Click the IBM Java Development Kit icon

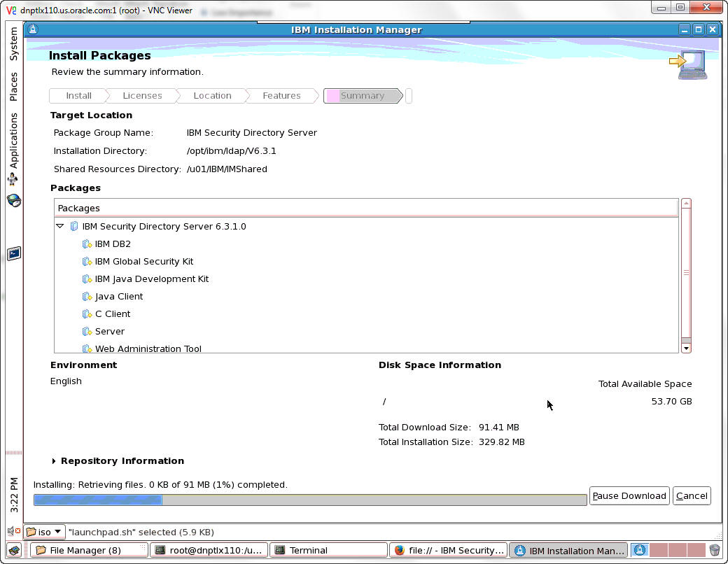coord(87,279)
